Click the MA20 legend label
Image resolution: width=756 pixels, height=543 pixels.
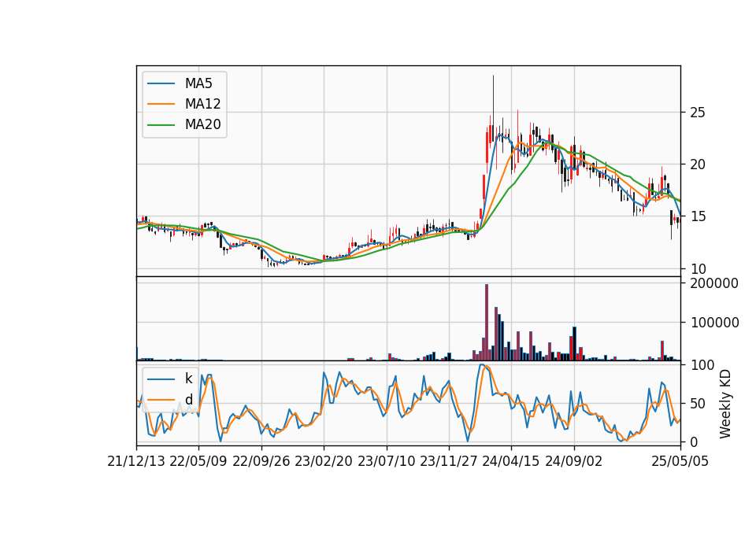(202, 124)
